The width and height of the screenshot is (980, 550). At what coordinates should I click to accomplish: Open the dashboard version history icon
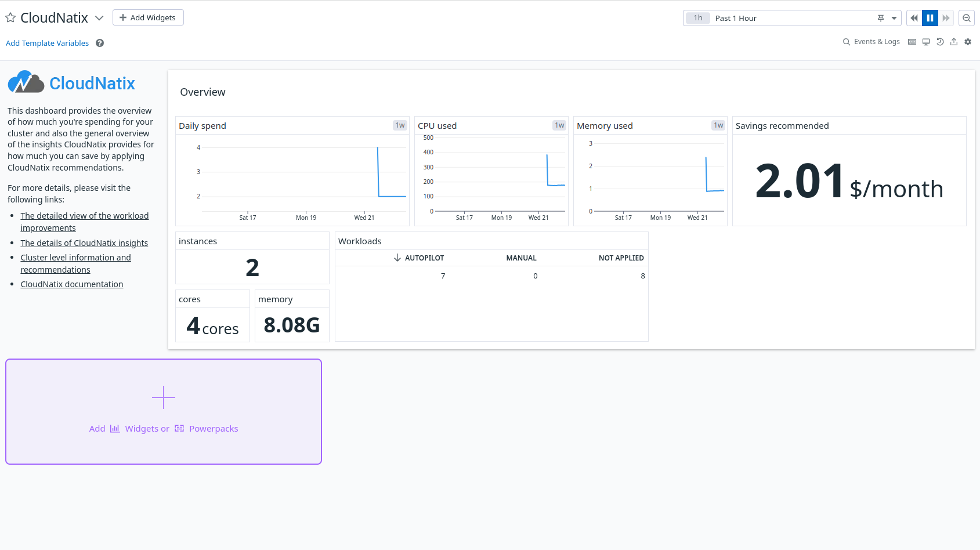point(940,41)
